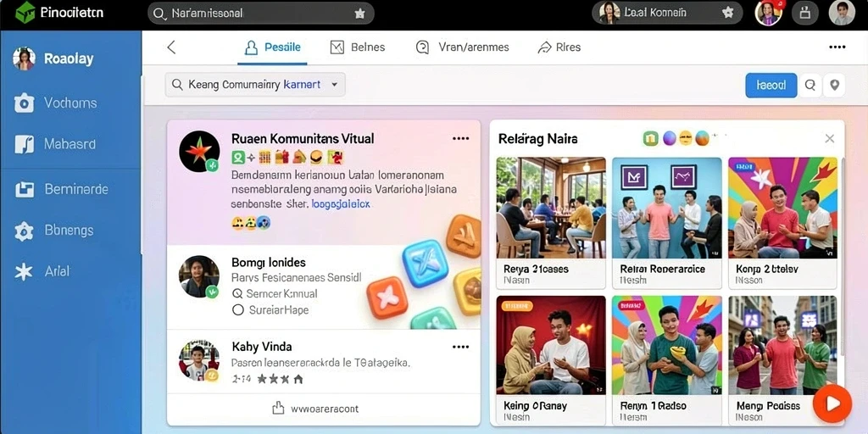Click the lock icon in top bar
Image resolution: width=868 pixels, height=434 pixels.
[804, 13]
